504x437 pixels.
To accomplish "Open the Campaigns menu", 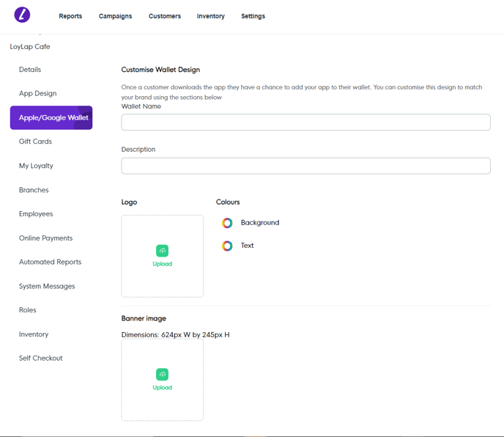I will 116,16.
